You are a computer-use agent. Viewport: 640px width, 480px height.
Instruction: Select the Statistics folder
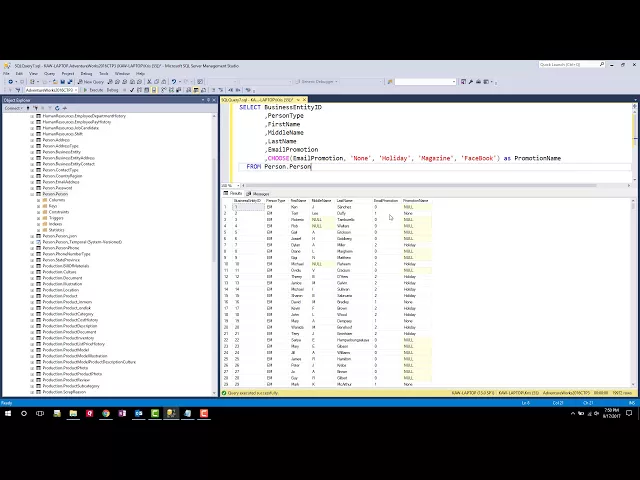coord(56,230)
